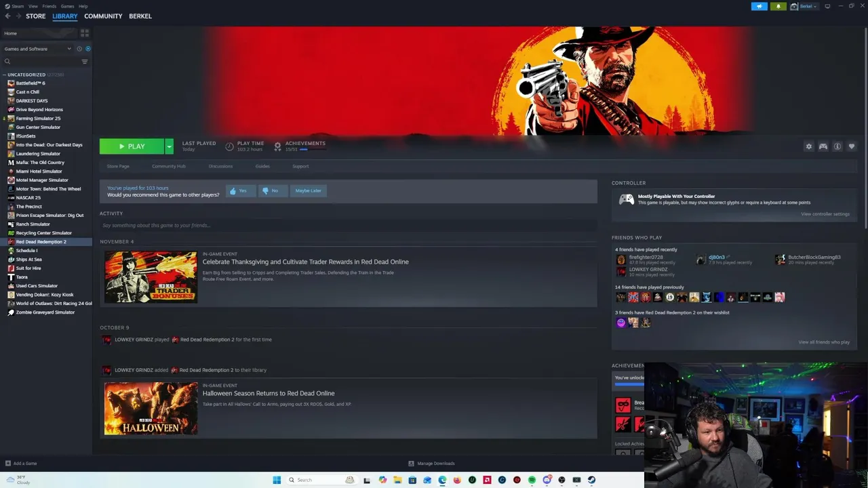The width and height of the screenshot is (868, 488).
Task: Open game settings gear icon
Action: click(808, 146)
